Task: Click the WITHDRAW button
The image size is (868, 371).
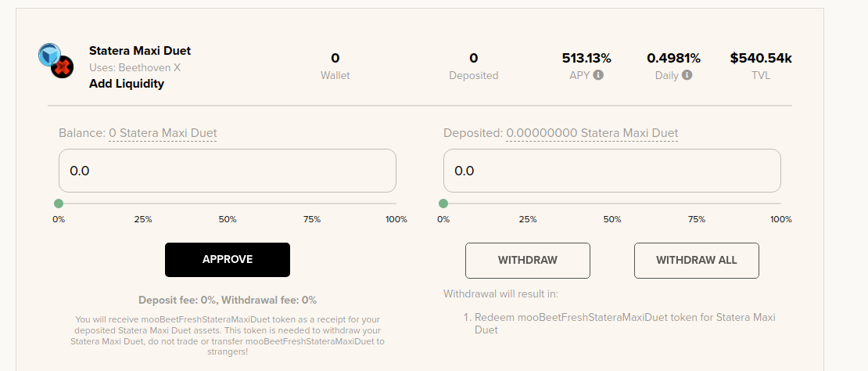Action: tap(528, 261)
